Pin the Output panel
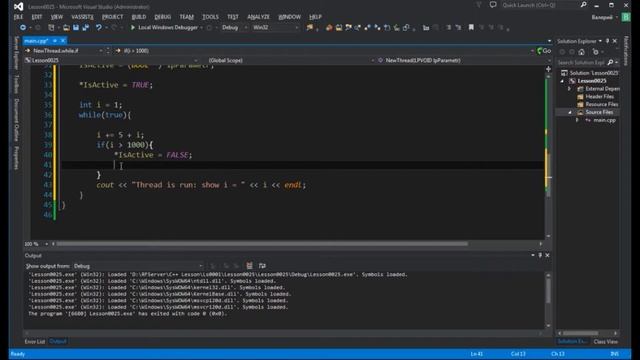This screenshot has width=640, height=360. [540, 255]
